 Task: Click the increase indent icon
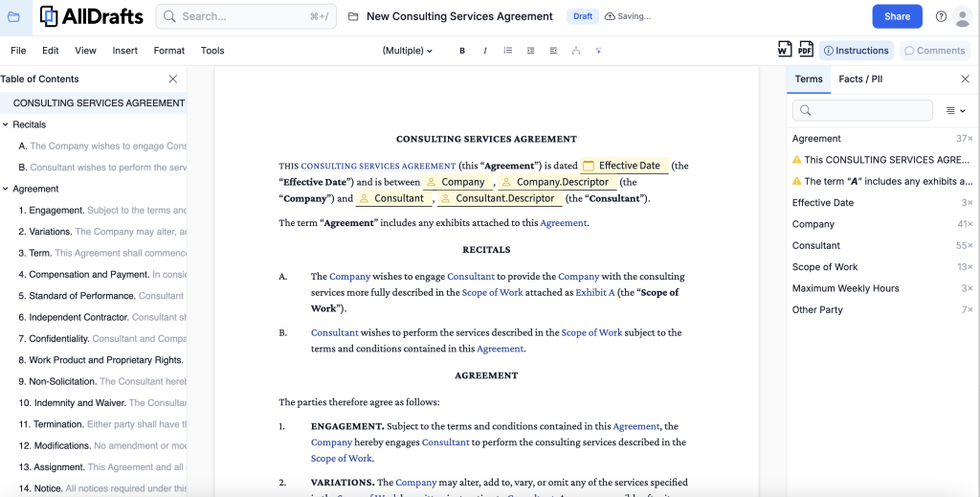tap(531, 51)
